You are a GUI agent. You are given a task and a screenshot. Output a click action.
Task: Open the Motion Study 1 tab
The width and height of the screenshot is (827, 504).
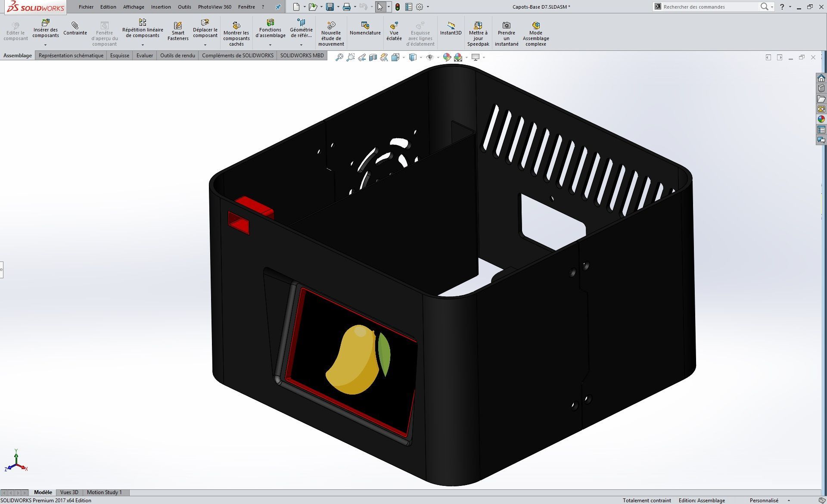pyautogui.click(x=104, y=492)
